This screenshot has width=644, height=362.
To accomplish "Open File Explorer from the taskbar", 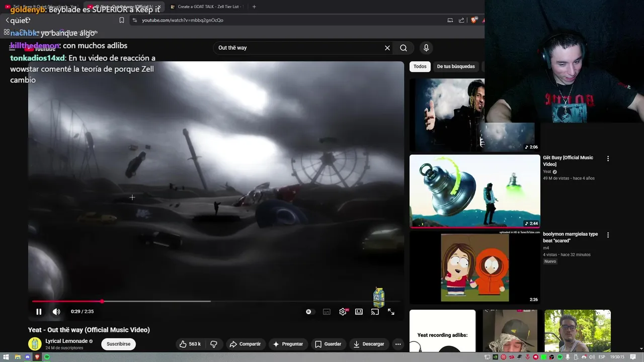I will click(17, 357).
